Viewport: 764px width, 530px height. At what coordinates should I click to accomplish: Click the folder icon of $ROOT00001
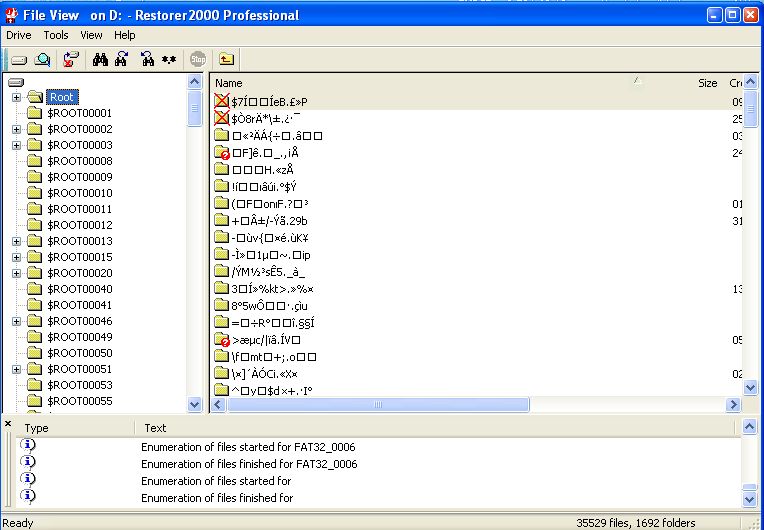(35, 113)
